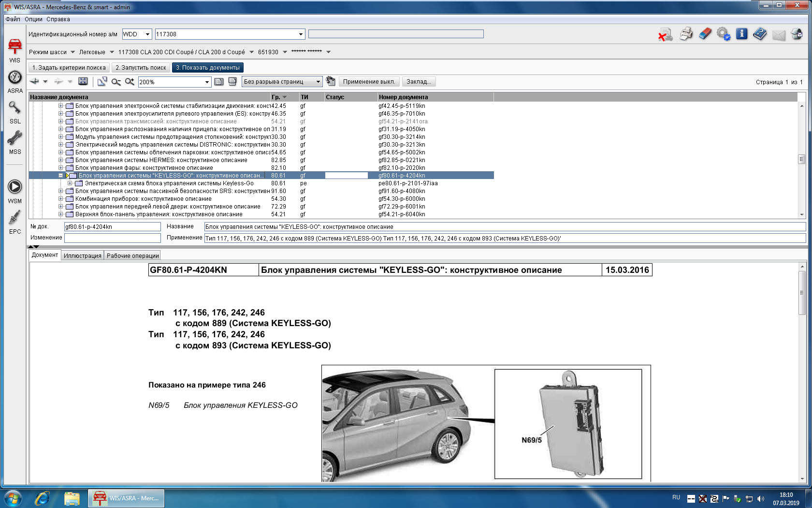
Task: Click the clipboard icon beside page break dropdown
Action: coord(331,81)
